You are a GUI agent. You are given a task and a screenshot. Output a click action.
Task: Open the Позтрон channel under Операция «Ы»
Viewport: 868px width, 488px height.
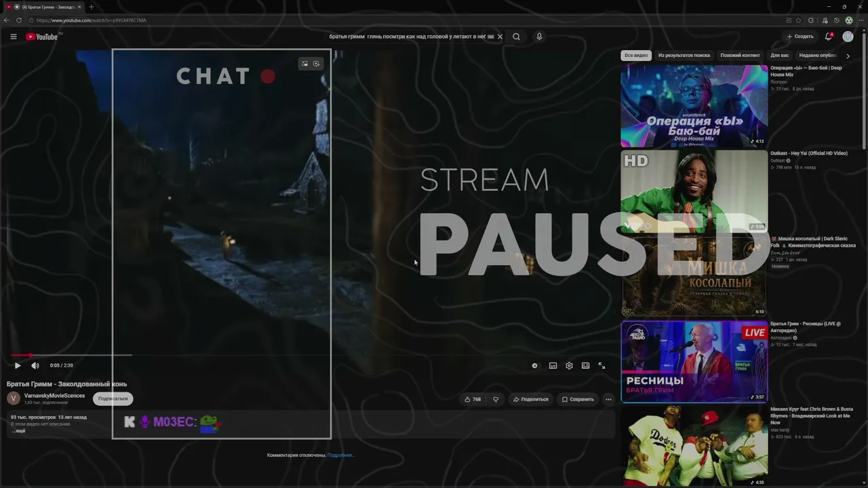pyautogui.click(x=778, y=82)
